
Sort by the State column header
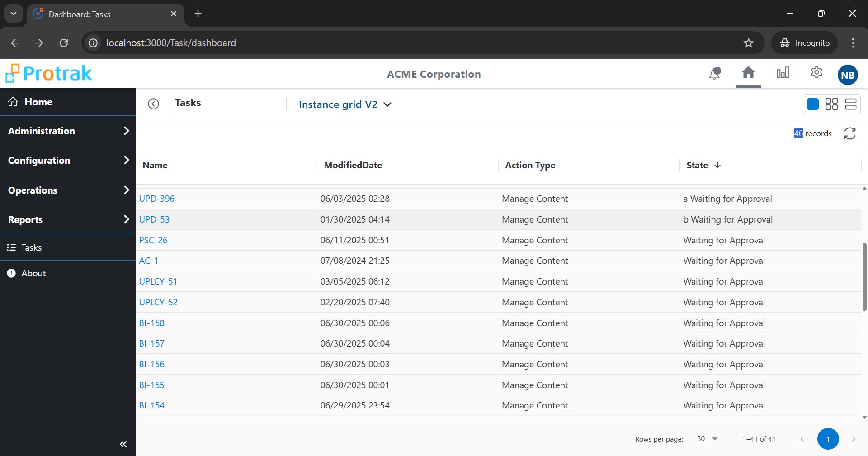pos(697,166)
